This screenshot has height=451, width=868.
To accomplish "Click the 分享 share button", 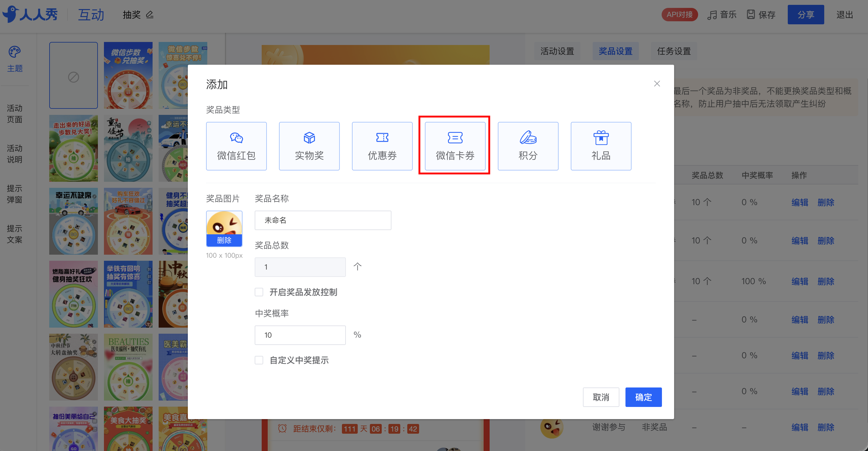I will tap(806, 15).
